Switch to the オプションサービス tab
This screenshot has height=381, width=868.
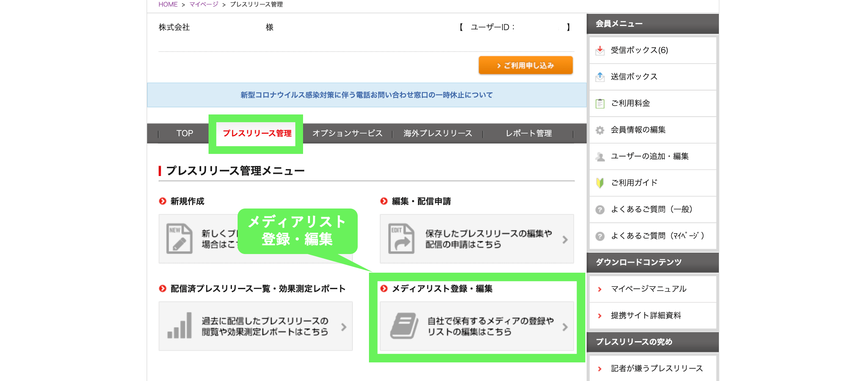(x=347, y=134)
